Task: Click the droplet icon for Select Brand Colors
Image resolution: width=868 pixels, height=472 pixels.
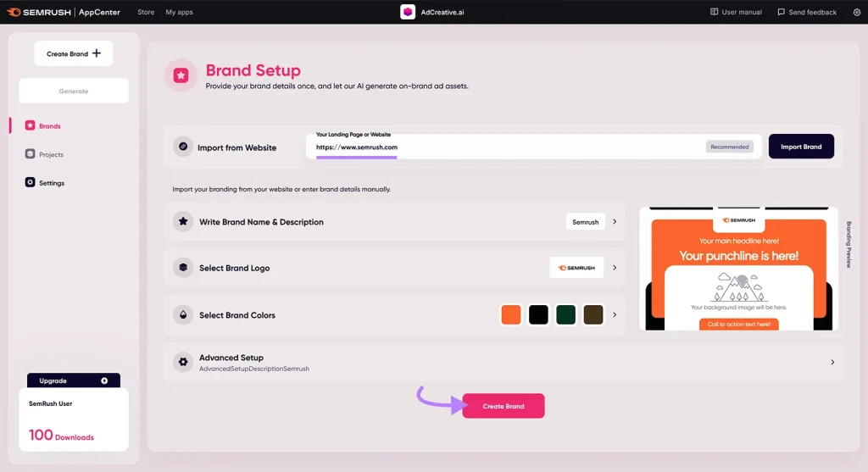Action: tap(182, 314)
